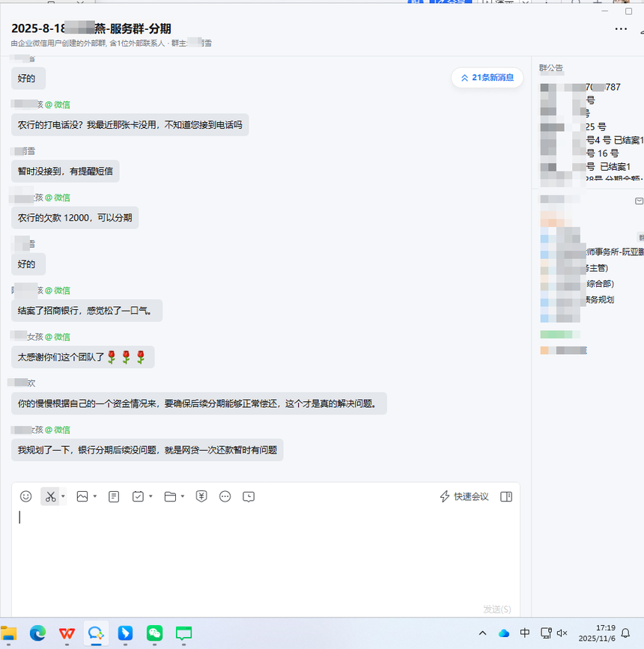
Task: Open the blue bird app on taskbar
Action: tap(126, 633)
